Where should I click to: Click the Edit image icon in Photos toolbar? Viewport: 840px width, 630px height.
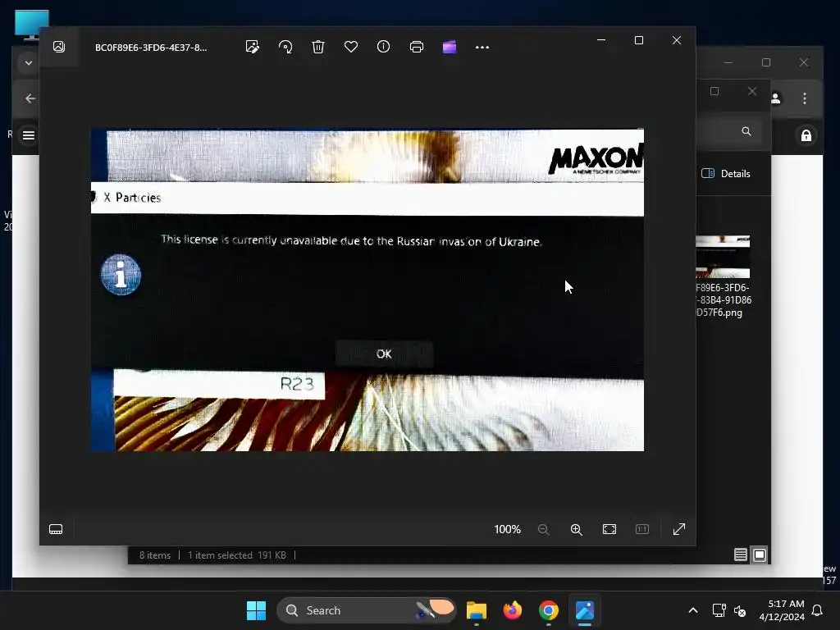point(253,47)
